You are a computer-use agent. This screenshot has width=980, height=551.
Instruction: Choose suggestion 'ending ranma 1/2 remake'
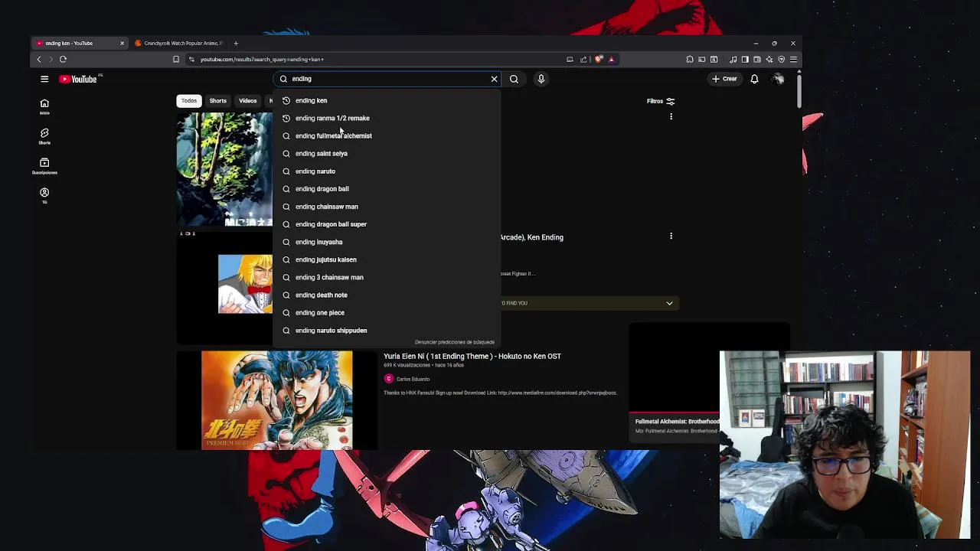[387, 118]
